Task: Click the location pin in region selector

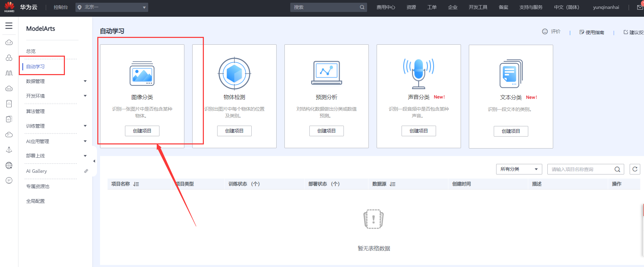Action: click(x=80, y=7)
